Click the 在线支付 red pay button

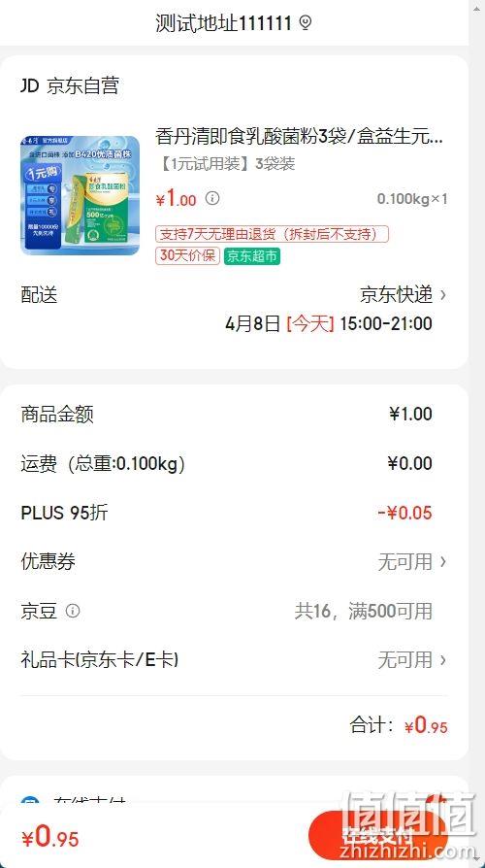(377, 834)
